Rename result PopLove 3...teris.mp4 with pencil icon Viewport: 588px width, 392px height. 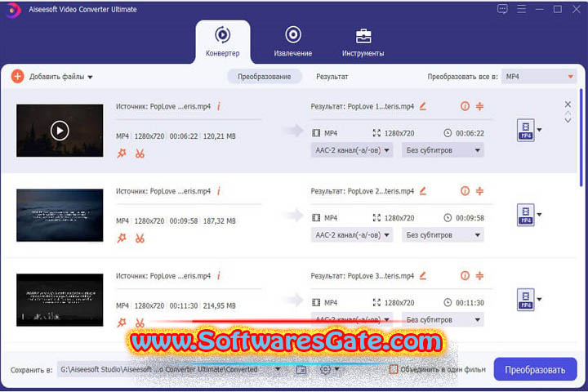pos(423,276)
